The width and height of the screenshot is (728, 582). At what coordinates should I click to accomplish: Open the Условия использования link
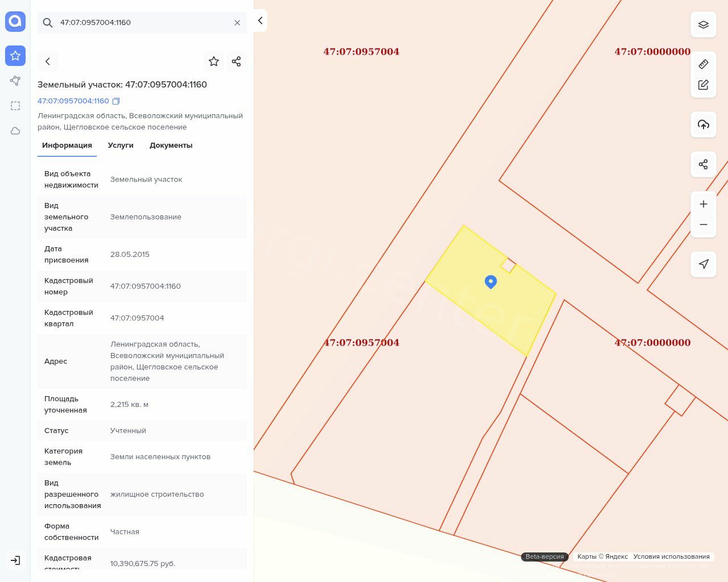coord(671,556)
